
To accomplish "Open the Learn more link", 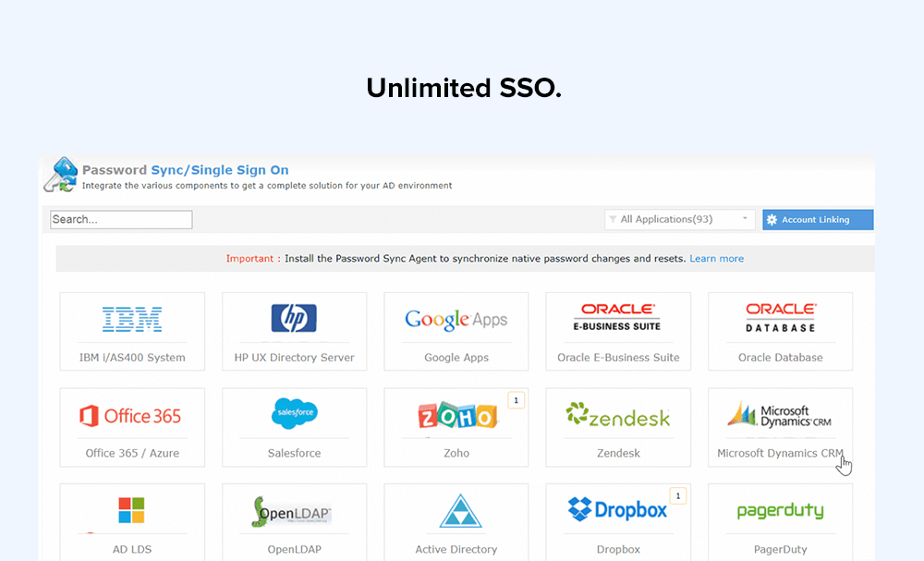I will 717,259.
